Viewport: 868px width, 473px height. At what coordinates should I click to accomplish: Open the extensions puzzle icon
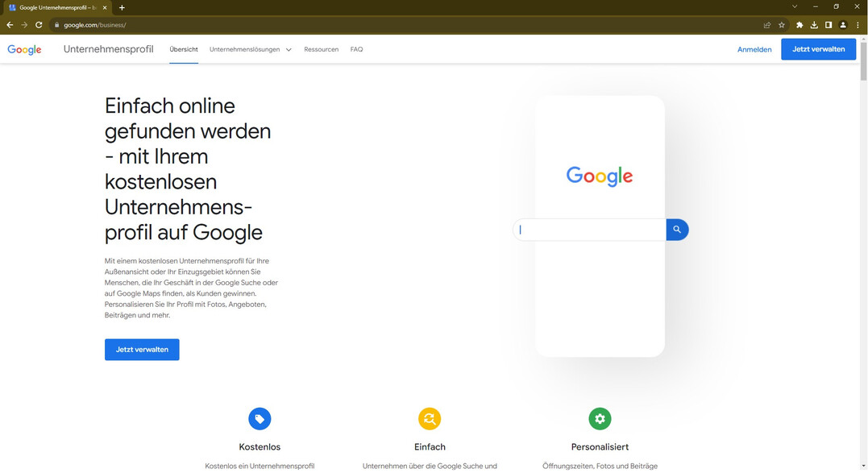coord(799,25)
